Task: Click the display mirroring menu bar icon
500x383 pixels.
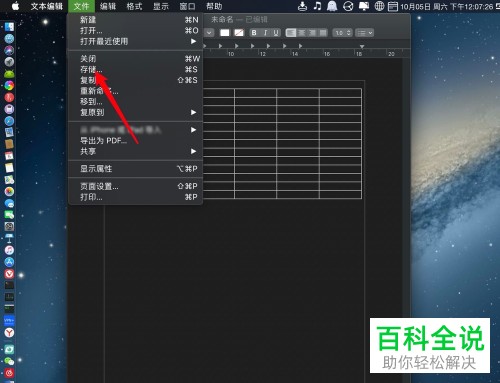Action: click(364, 6)
